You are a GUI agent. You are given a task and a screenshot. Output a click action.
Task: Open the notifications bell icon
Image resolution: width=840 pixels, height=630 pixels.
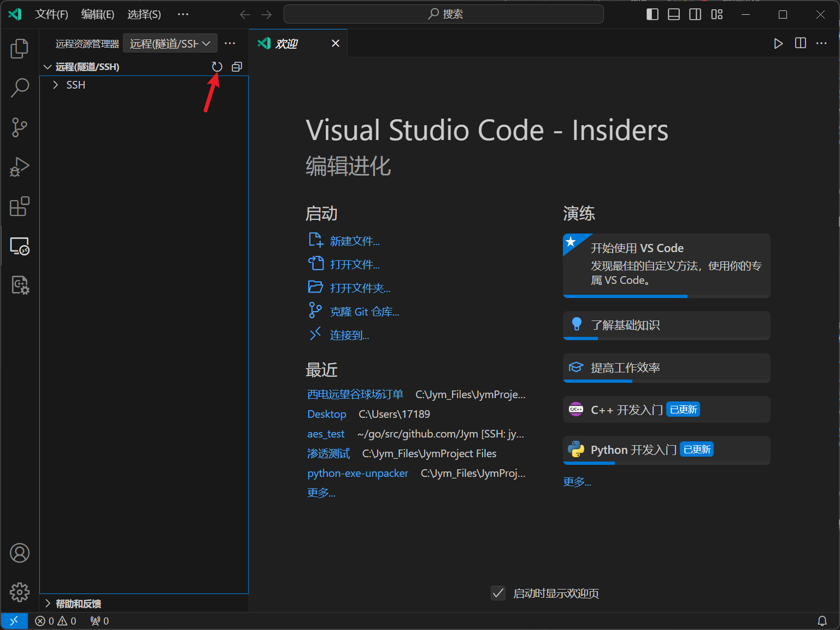tap(822, 621)
